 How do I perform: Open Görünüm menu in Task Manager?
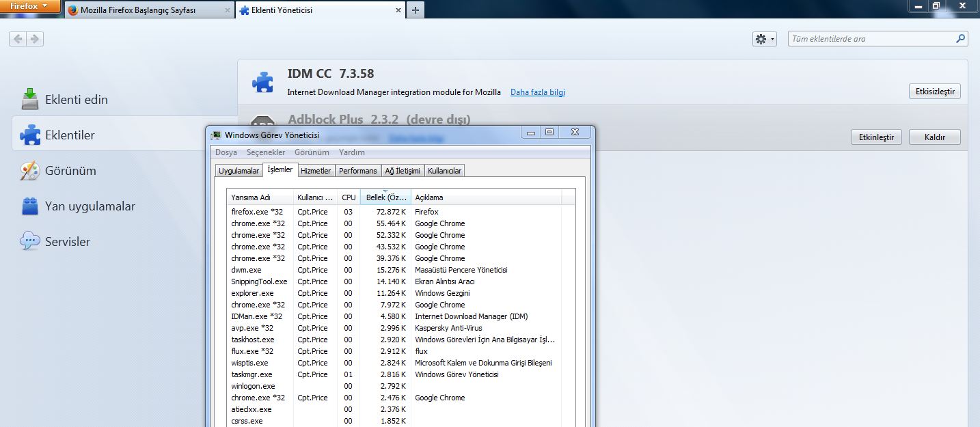[x=312, y=152]
